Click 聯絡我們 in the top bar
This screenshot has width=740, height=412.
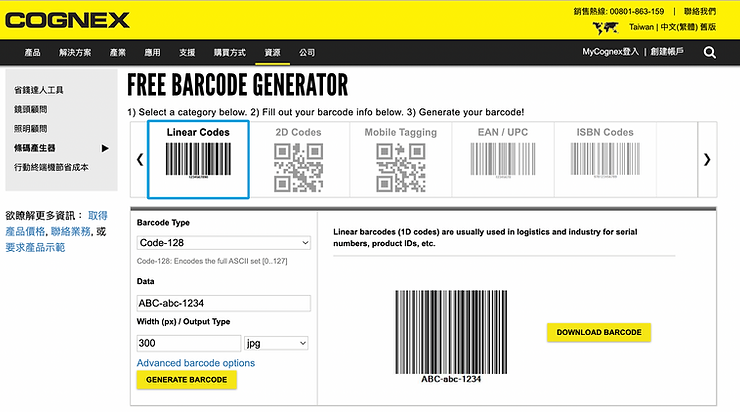[x=700, y=11]
